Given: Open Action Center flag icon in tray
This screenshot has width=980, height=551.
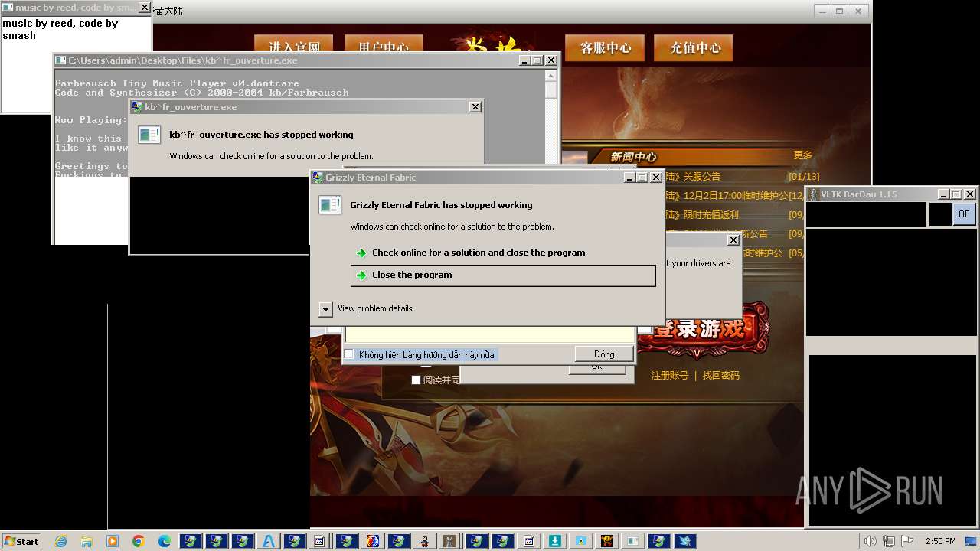Looking at the screenshot, I should click(x=908, y=541).
